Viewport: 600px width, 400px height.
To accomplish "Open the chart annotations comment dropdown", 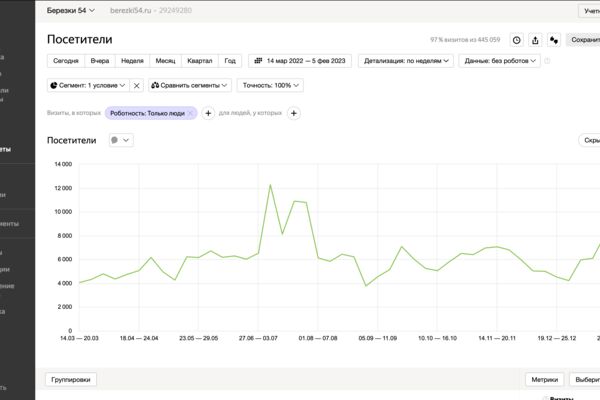I will (x=121, y=140).
